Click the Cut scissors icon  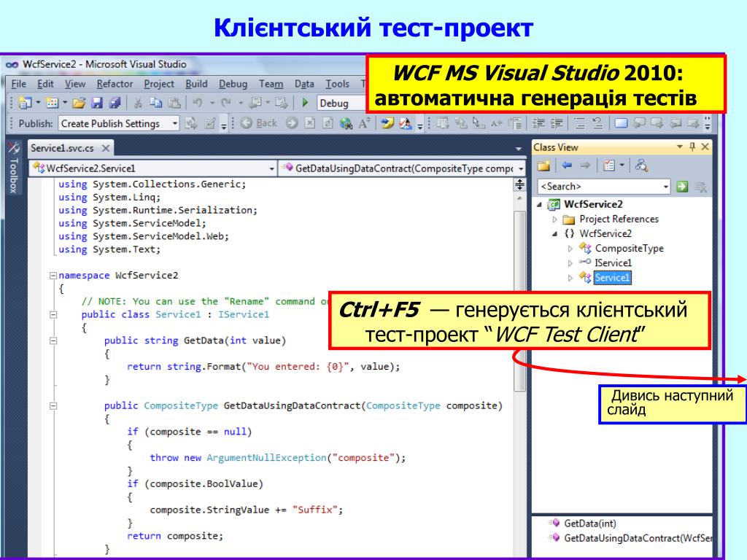point(138,103)
